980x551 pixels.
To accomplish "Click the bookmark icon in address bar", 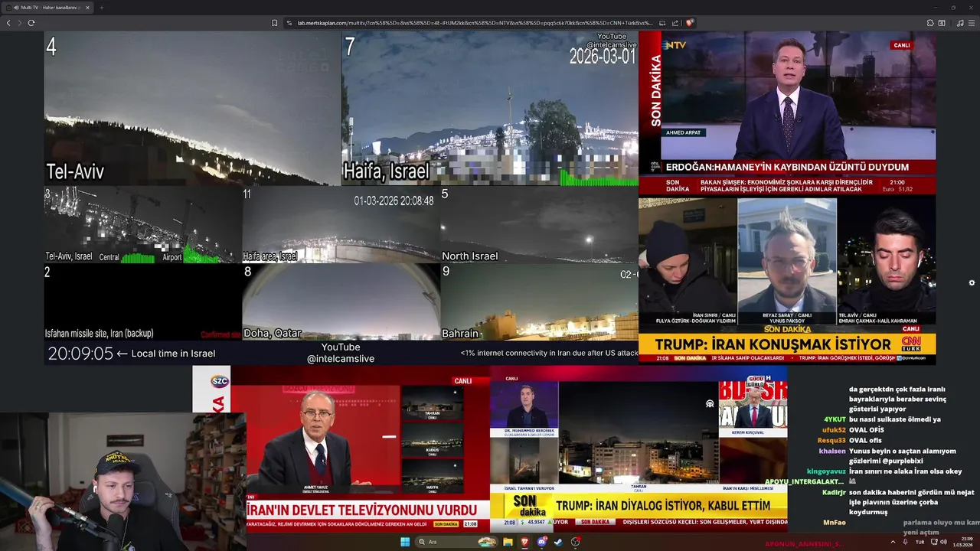I will [x=275, y=23].
